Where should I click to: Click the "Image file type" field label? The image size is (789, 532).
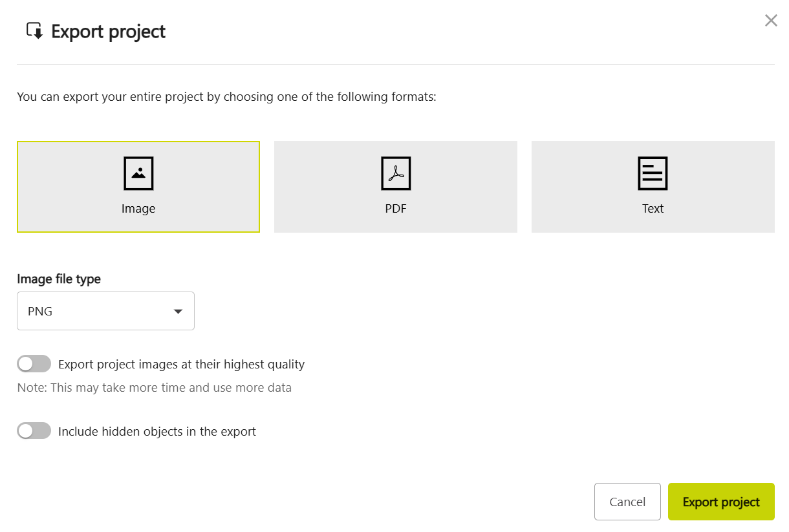59,279
